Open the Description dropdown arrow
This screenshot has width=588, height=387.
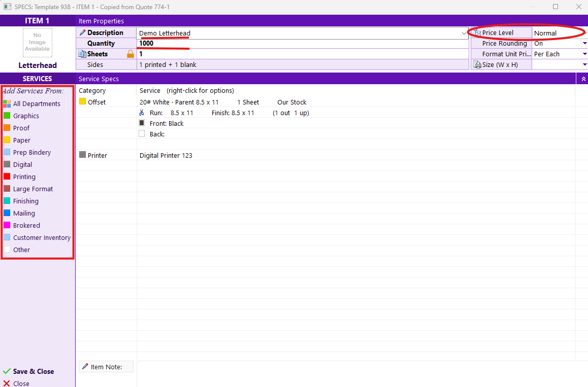pos(464,33)
